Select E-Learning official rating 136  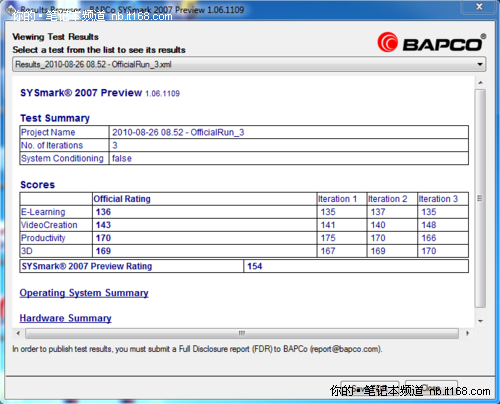point(103,212)
